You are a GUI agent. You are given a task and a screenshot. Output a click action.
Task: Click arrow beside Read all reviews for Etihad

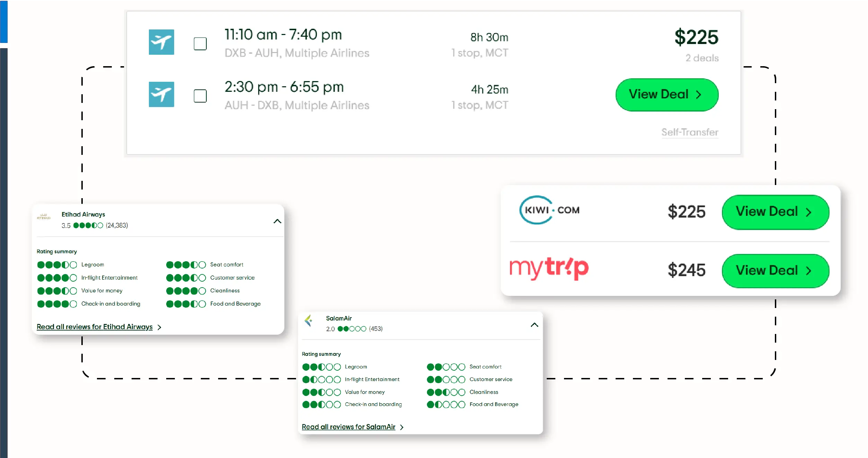click(159, 327)
